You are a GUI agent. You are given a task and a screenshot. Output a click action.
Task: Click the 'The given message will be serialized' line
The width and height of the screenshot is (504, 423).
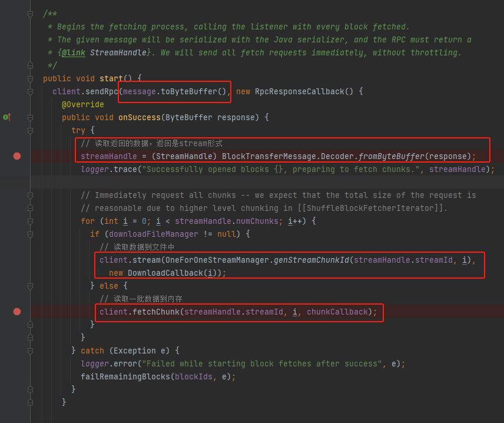[260, 39]
